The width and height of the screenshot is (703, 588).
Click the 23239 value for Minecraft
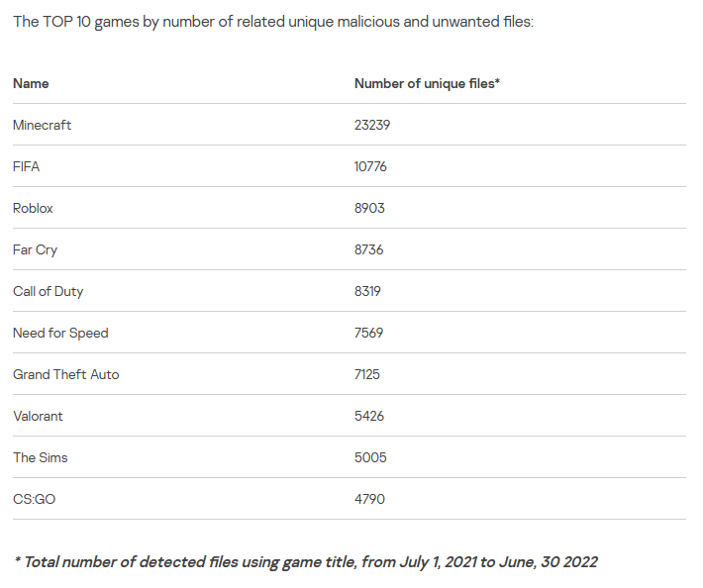point(373,126)
